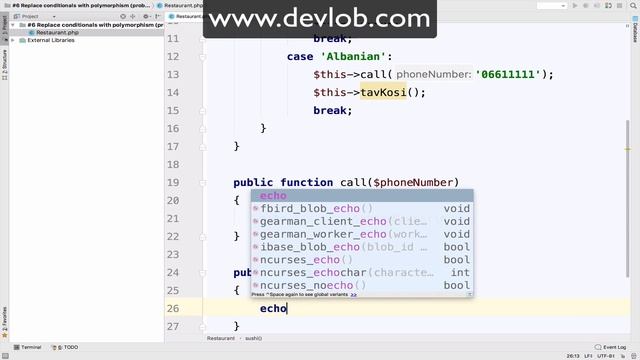640x360 pixels.
Task: Open Project panel settings gear
Action: pos(146,16)
